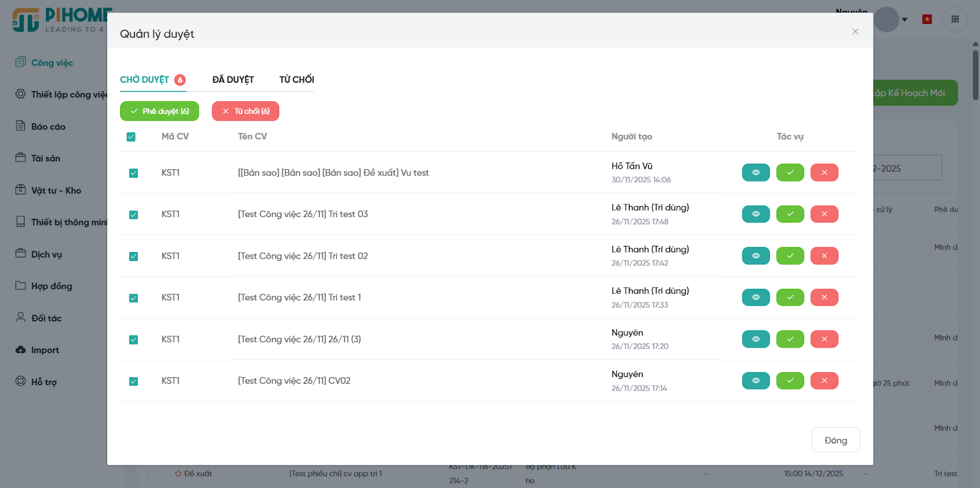View details of Vu test row
The image size is (980, 488).
tap(755, 173)
